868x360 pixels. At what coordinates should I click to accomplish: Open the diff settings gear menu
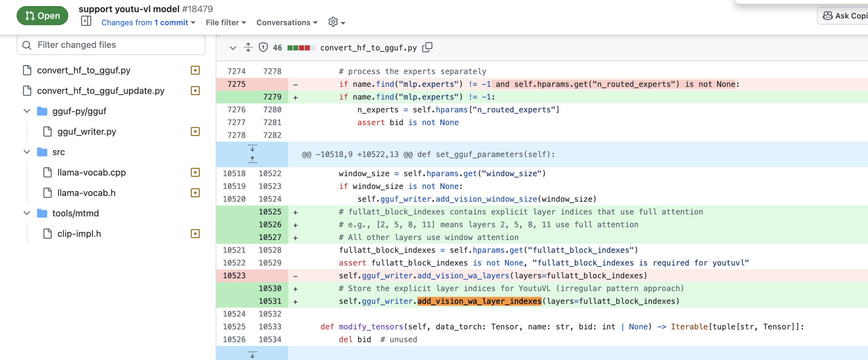(336, 22)
